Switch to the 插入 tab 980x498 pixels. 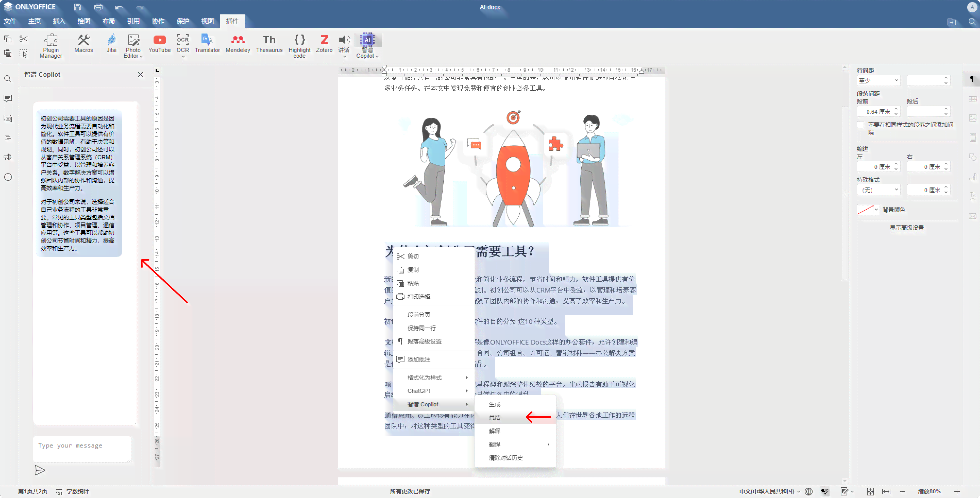pos(59,21)
